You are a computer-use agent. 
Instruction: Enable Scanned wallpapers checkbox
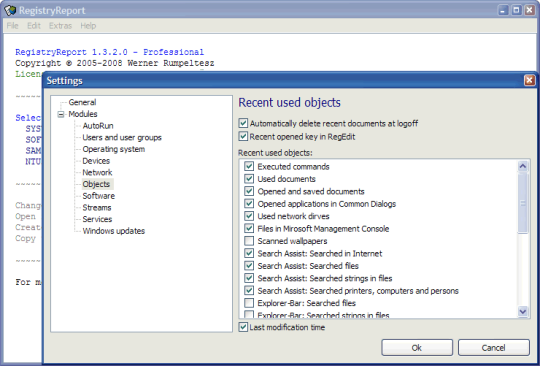click(x=249, y=241)
